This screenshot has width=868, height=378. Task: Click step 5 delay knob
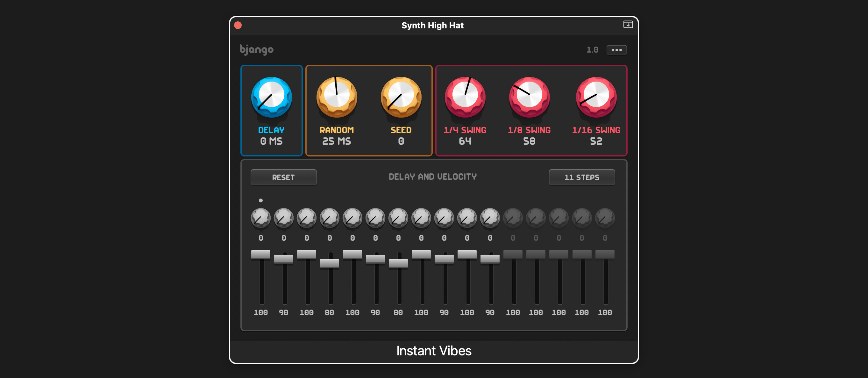pos(352,218)
